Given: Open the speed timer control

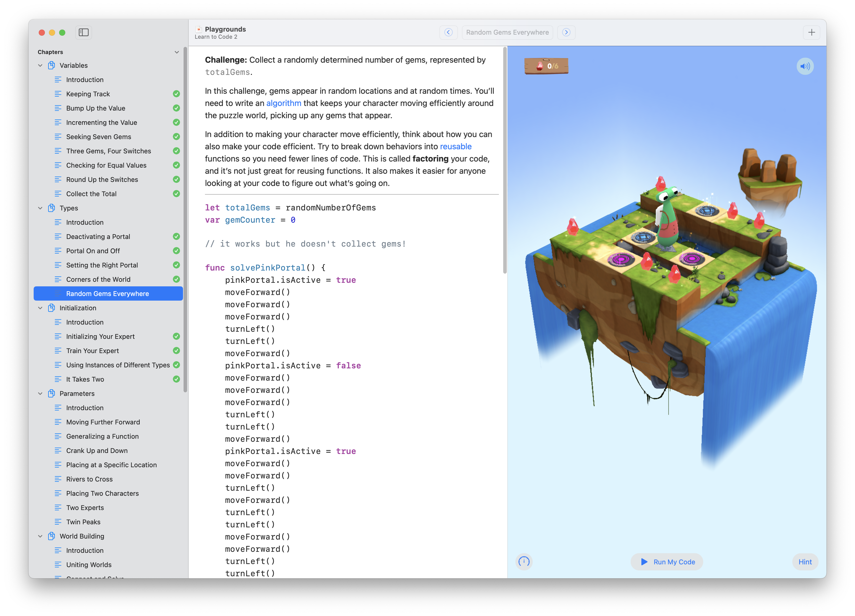Looking at the screenshot, I should 524,562.
